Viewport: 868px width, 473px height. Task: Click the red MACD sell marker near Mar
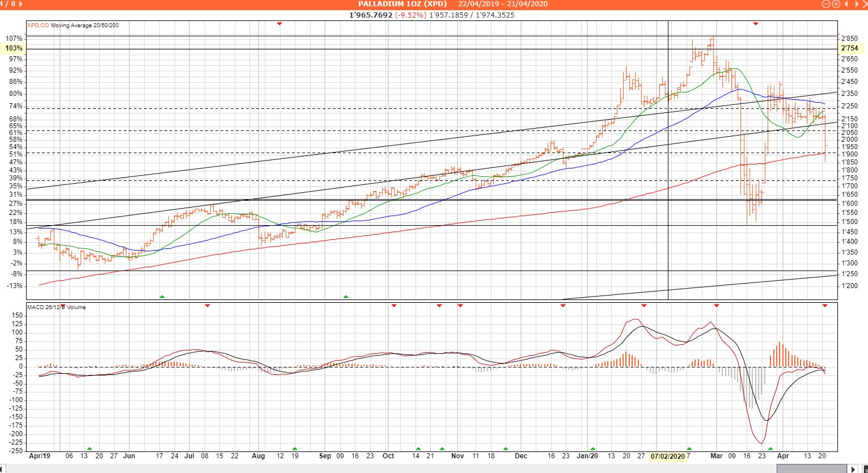click(716, 306)
